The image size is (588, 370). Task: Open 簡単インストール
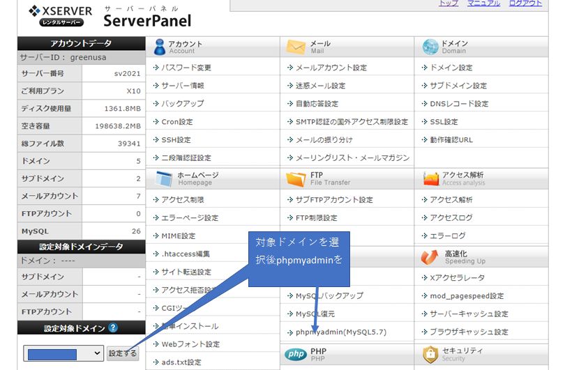point(190,326)
